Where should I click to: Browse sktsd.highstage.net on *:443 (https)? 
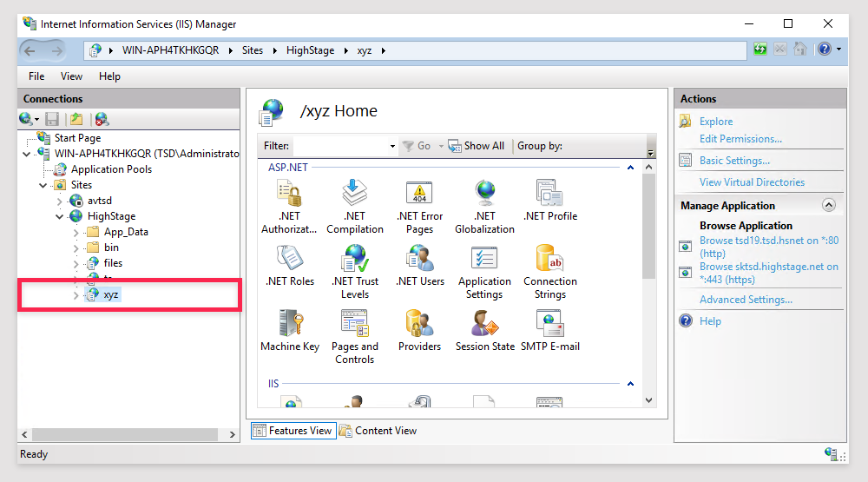pos(769,273)
